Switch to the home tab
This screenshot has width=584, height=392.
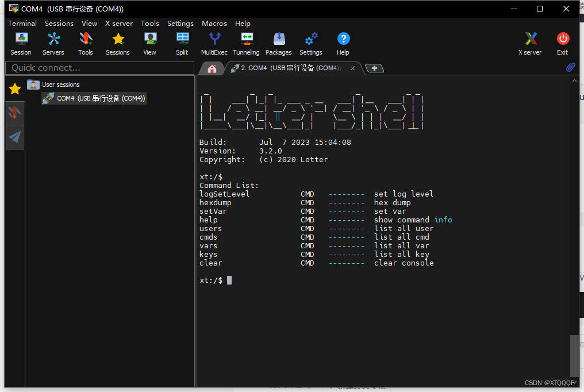(x=212, y=68)
